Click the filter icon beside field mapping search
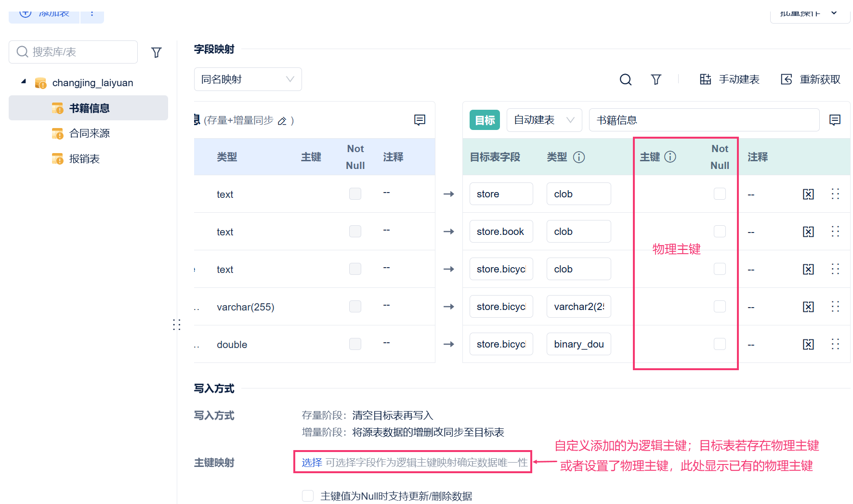 tap(656, 79)
